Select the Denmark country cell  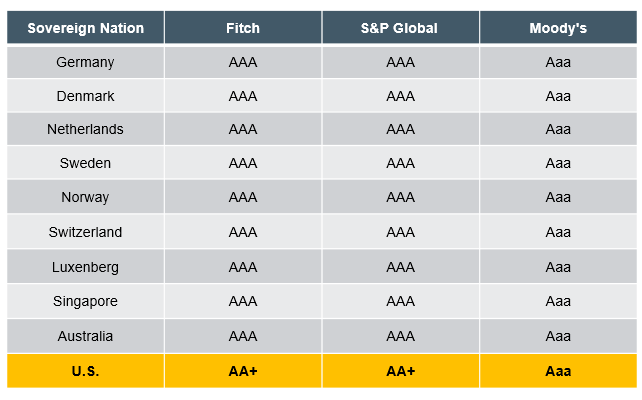click(86, 96)
